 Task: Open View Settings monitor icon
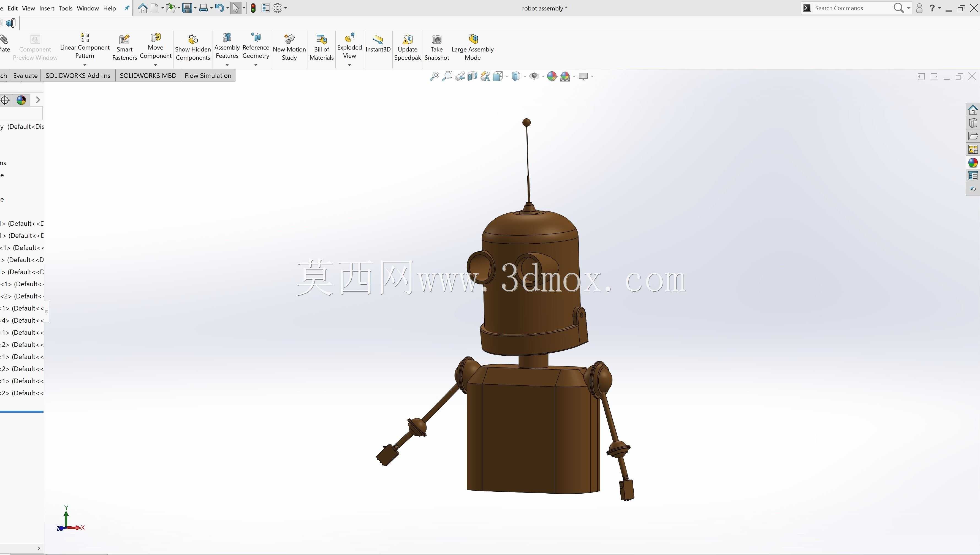coord(583,76)
